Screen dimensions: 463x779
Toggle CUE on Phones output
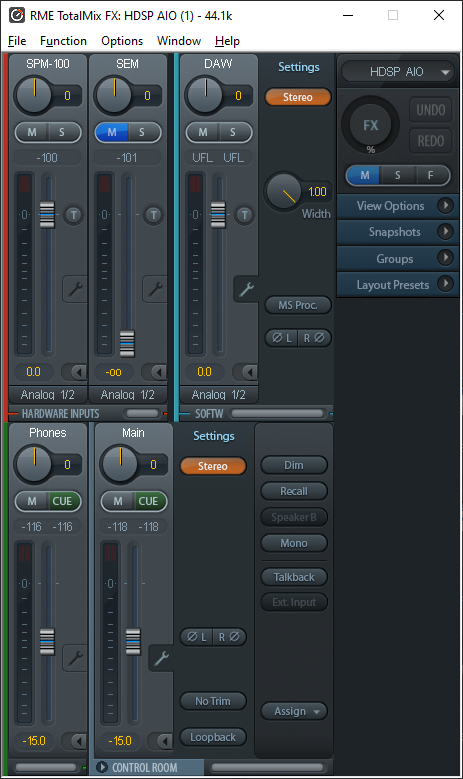[63, 501]
